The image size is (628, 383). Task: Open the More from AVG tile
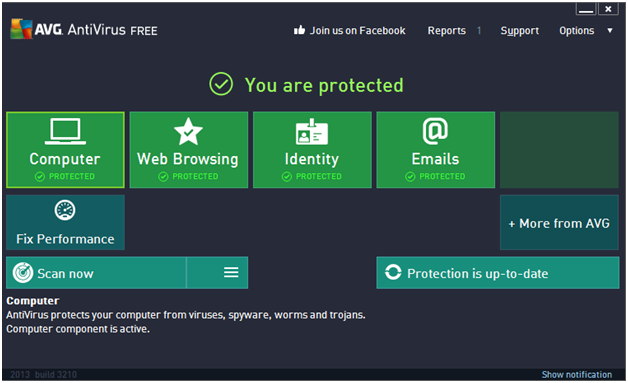point(559,223)
